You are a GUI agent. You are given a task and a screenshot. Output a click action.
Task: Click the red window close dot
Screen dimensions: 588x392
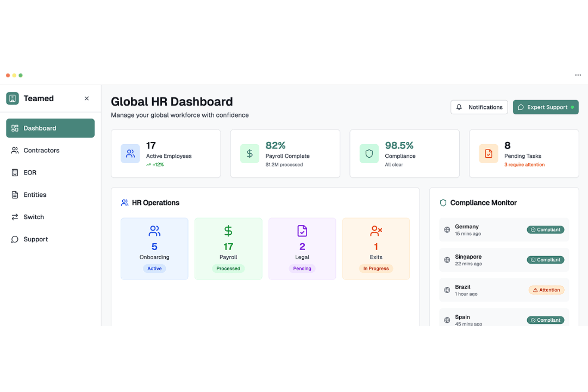[x=8, y=75]
